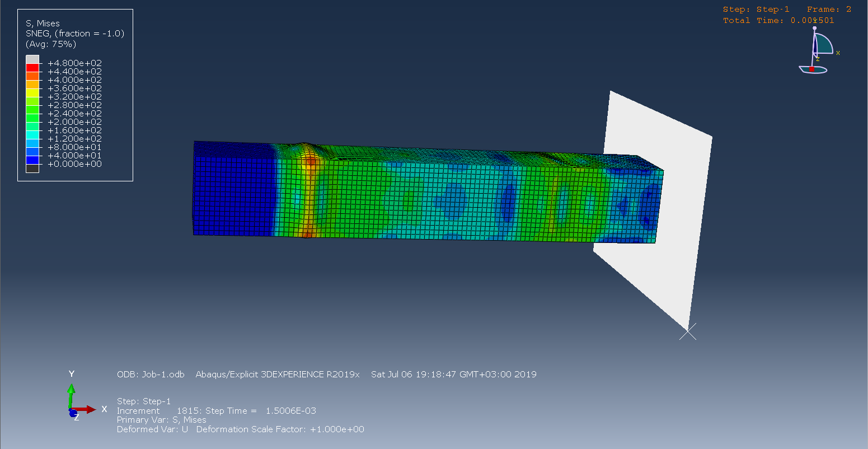
Task: Click the ODB: Job-1.odb title text
Action: point(151,375)
